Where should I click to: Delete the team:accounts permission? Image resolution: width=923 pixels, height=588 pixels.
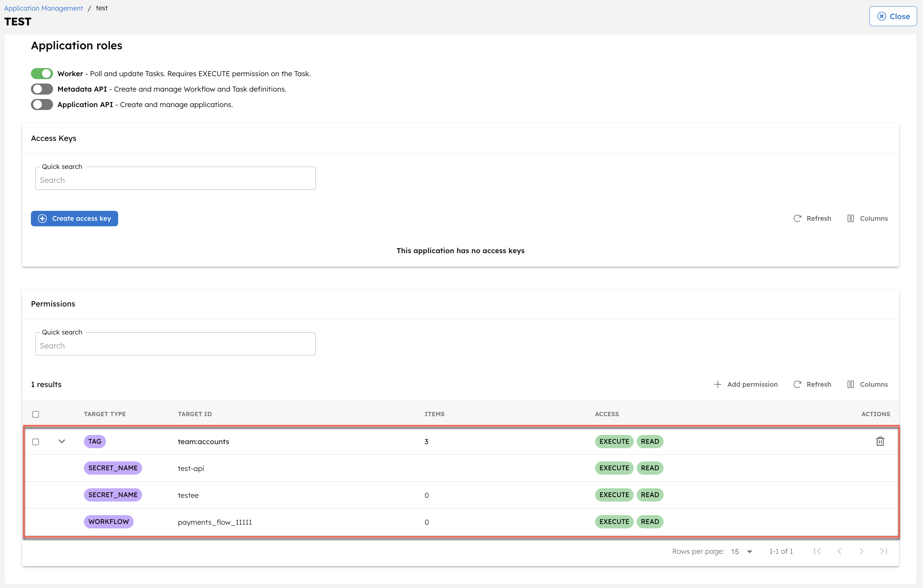coord(880,441)
